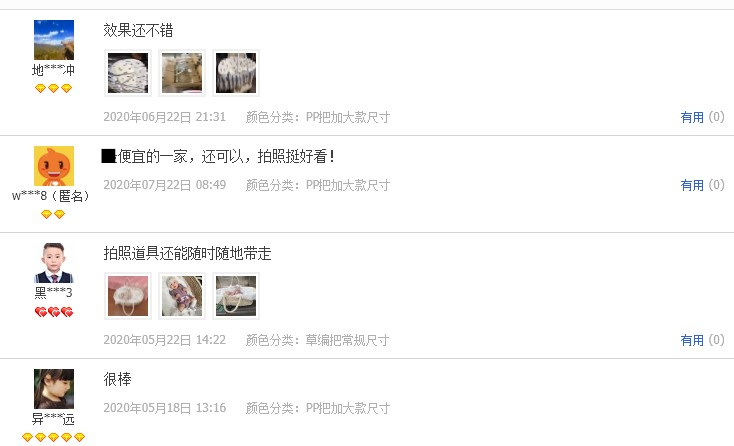Mark the 07月22日 review as 有用
Screen dimensions: 734x446
click(692, 185)
